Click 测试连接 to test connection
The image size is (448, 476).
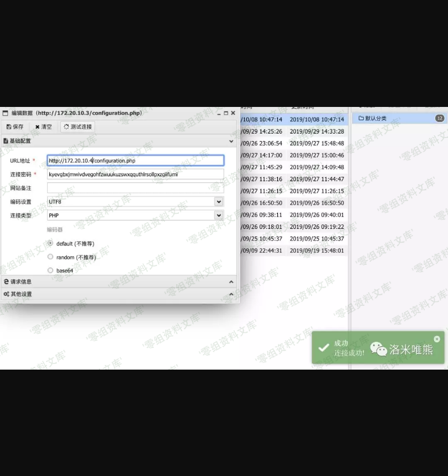[78, 127]
